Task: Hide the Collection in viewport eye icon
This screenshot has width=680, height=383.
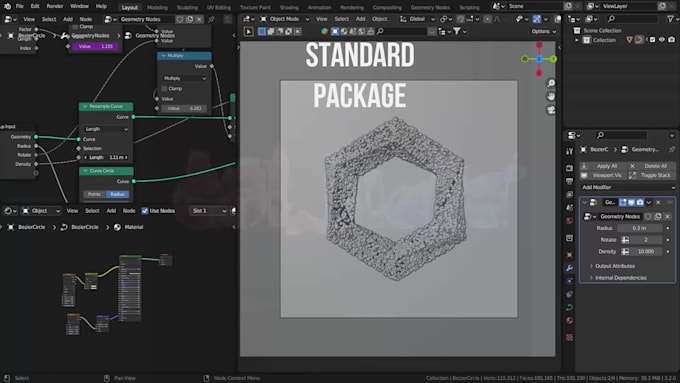Action: click(x=662, y=40)
